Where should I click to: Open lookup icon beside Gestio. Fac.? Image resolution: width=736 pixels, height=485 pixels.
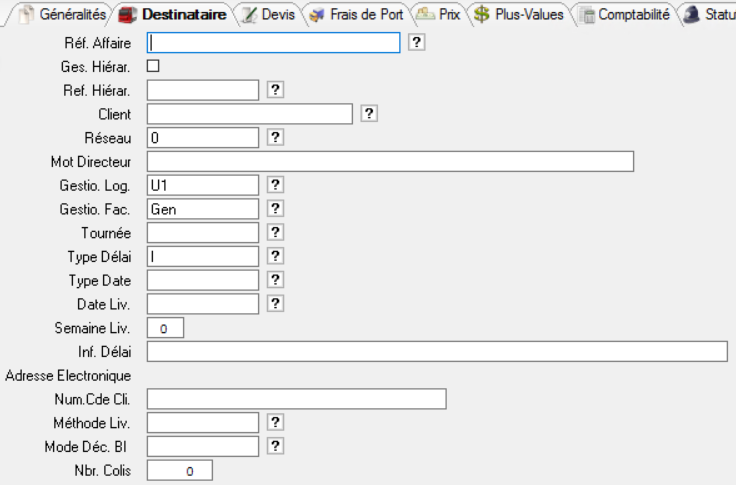(276, 209)
